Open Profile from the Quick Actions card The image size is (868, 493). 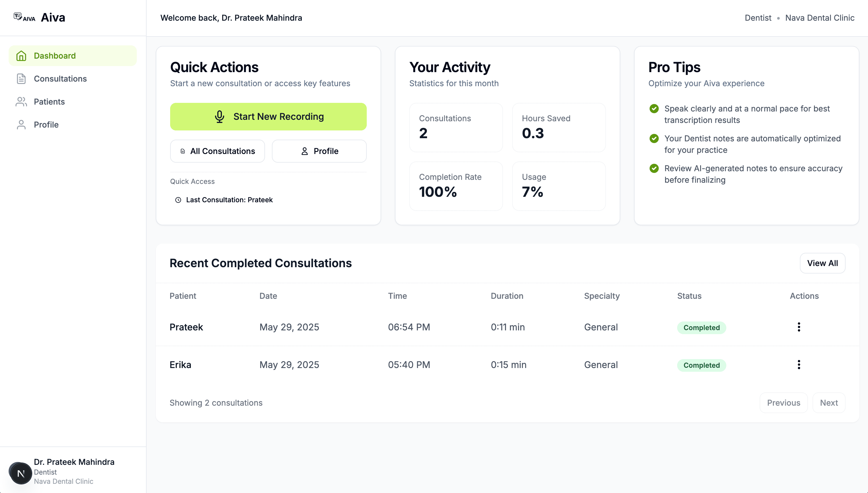(x=319, y=151)
